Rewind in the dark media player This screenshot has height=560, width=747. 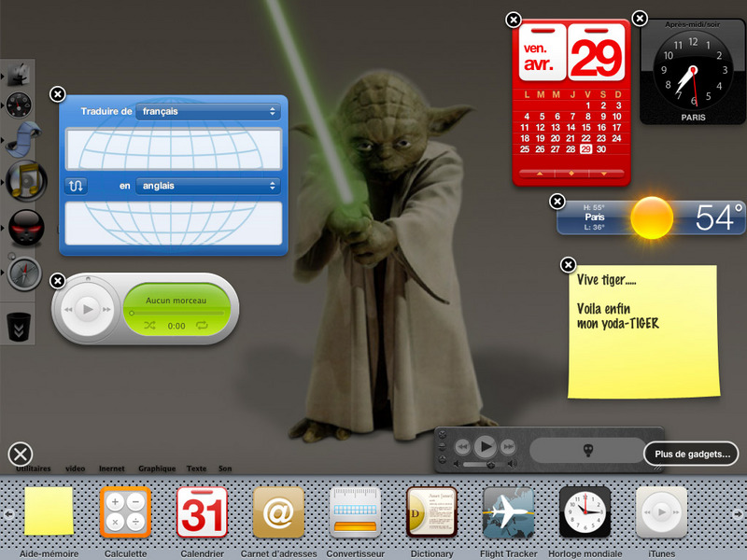coord(461,447)
